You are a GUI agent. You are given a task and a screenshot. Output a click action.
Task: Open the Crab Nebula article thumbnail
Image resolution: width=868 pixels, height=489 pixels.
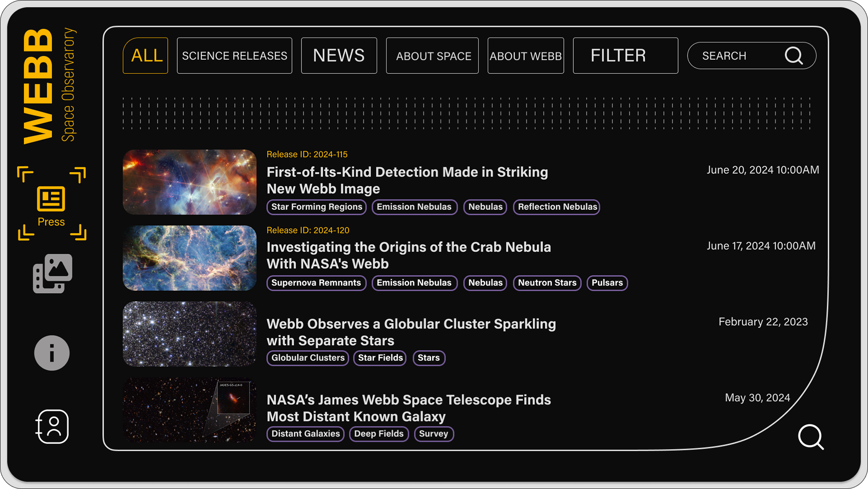click(190, 258)
